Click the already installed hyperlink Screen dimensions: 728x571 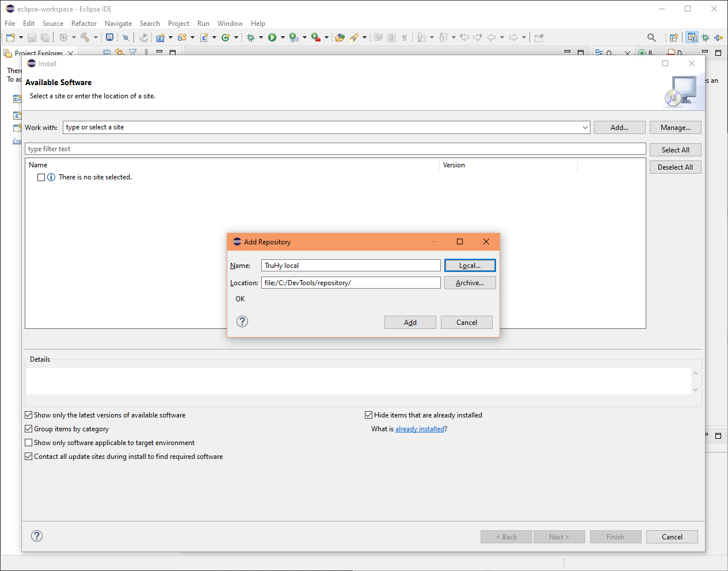click(420, 428)
